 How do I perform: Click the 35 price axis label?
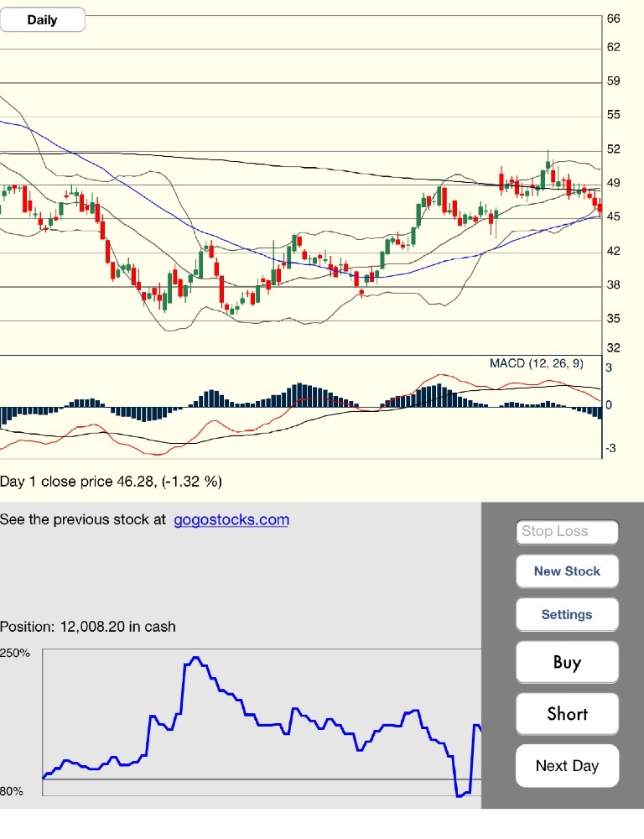pos(614,318)
